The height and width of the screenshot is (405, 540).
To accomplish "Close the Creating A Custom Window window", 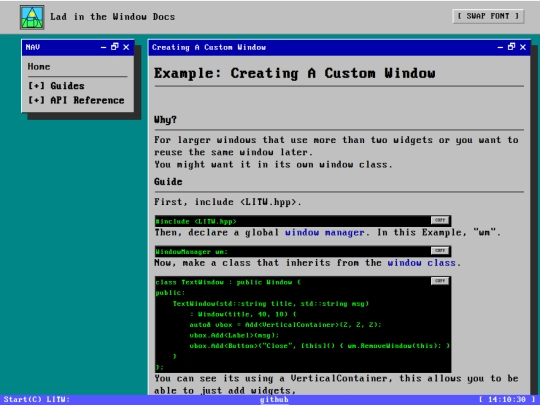I will pos(523,47).
